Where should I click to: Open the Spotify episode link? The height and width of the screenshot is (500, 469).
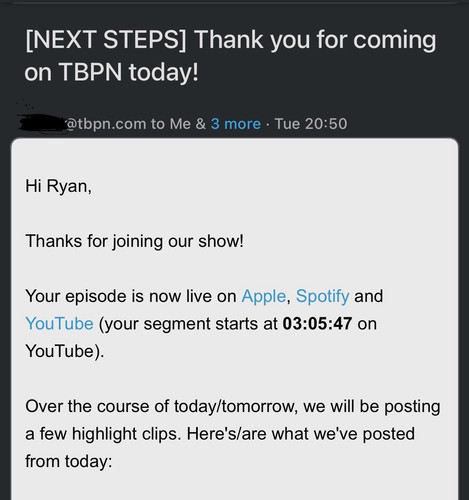(322, 296)
